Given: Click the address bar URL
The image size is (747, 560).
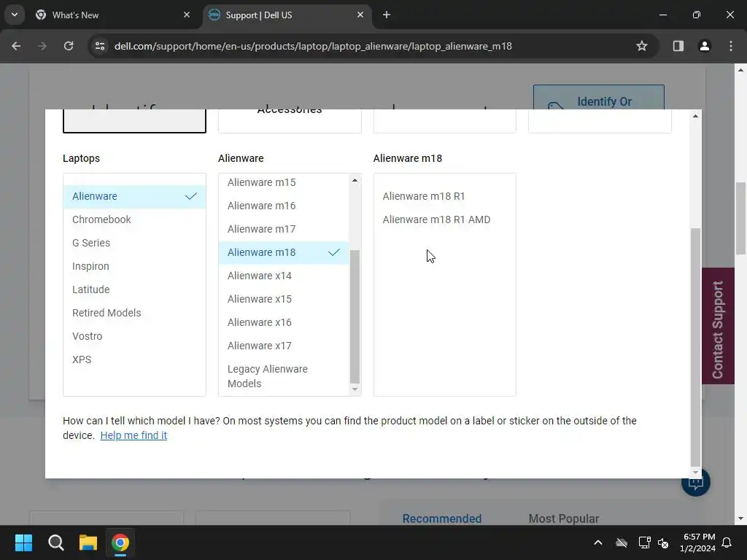Looking at the screenshot, I should (x=313, y=46).
